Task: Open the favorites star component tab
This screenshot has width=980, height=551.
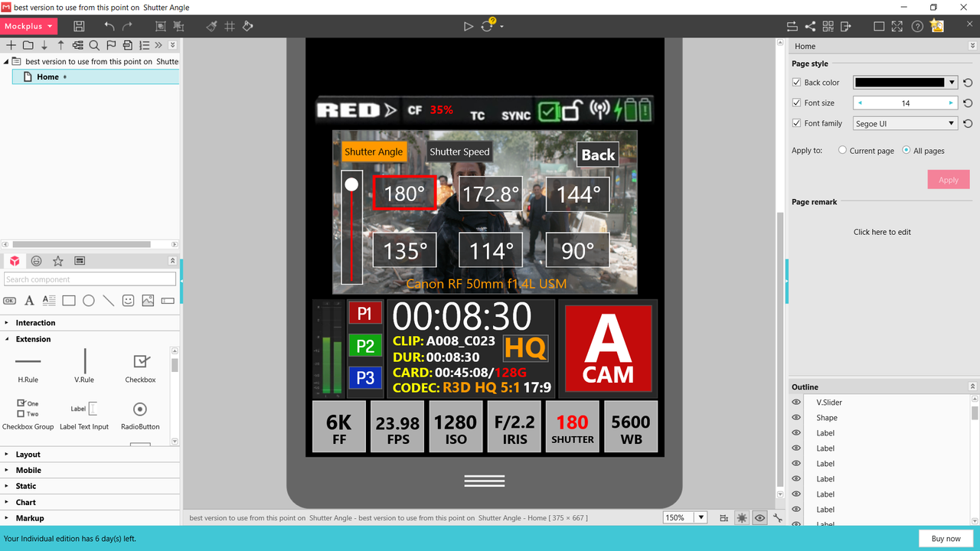Action: 58,261
